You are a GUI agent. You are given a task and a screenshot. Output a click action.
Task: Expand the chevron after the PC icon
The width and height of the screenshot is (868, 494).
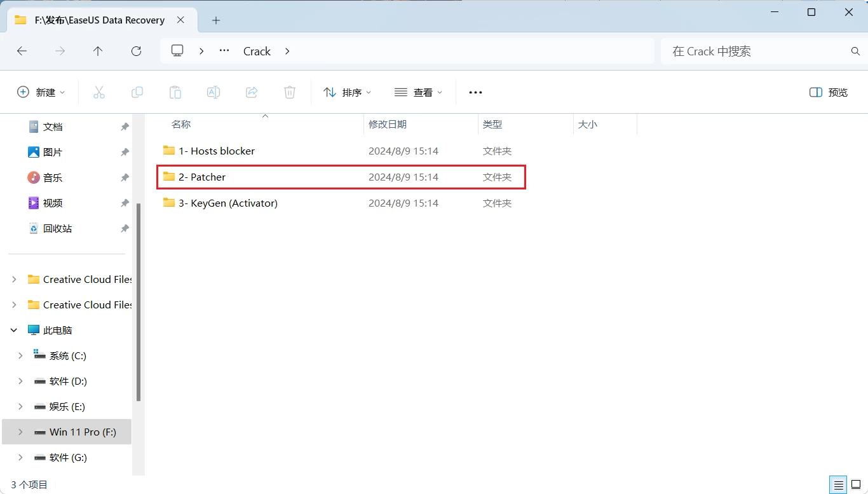click(x=201, y=51)
